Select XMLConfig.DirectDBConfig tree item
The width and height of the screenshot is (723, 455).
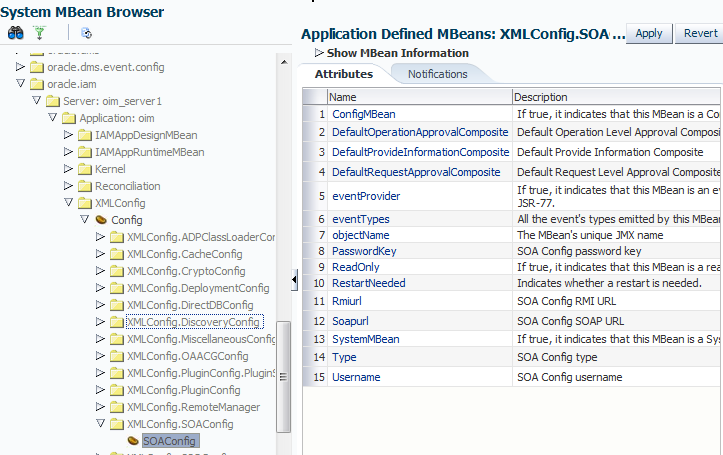click(190, 305)
